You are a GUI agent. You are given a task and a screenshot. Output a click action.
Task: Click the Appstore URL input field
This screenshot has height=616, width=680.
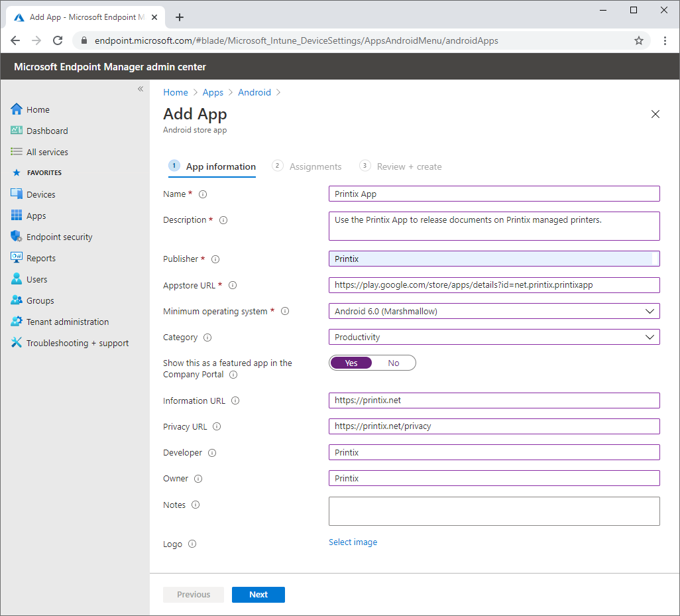[494, 285]
